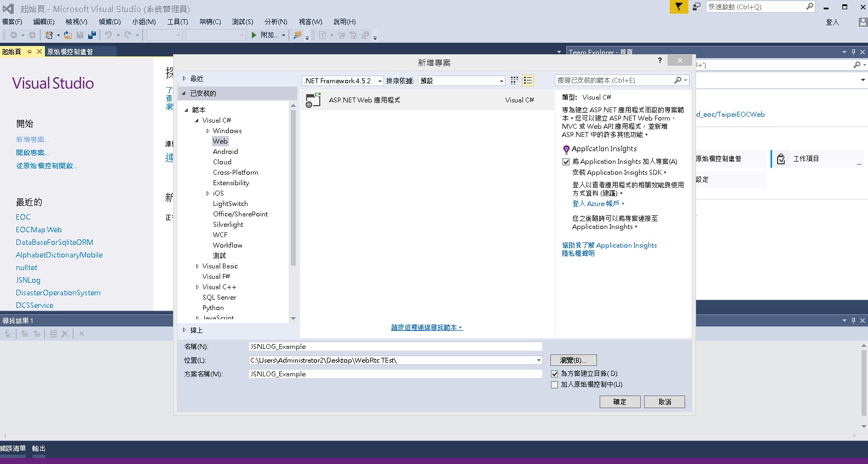
Task: Click the find in files toolbar icon
Action: pos(297,35)
